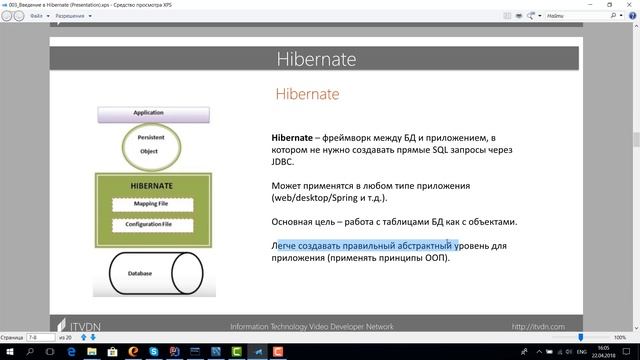Expand the search options dropdown
This screenshot has height=360, width=640.
621,16
